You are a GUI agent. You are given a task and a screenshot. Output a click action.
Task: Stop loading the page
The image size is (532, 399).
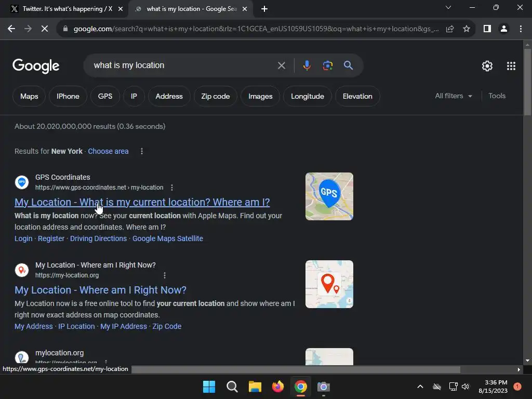tap(45, 29)
